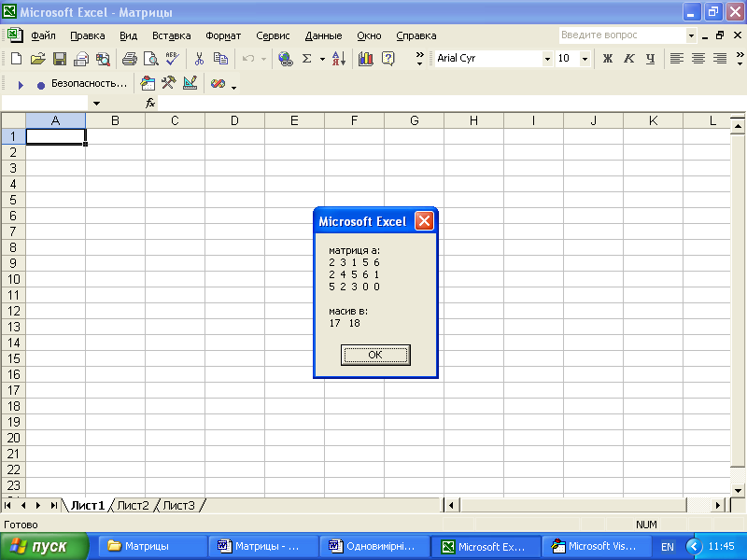The width and height of the screenshot is (747, 560).
Task: Open the Формат menu
Action: click(x=223, y=35)
